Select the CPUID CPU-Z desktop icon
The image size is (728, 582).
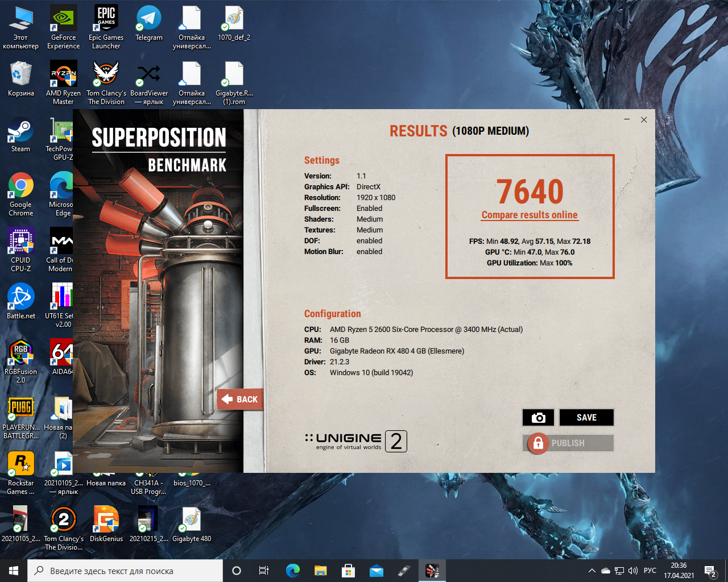(x=21, y=250)
